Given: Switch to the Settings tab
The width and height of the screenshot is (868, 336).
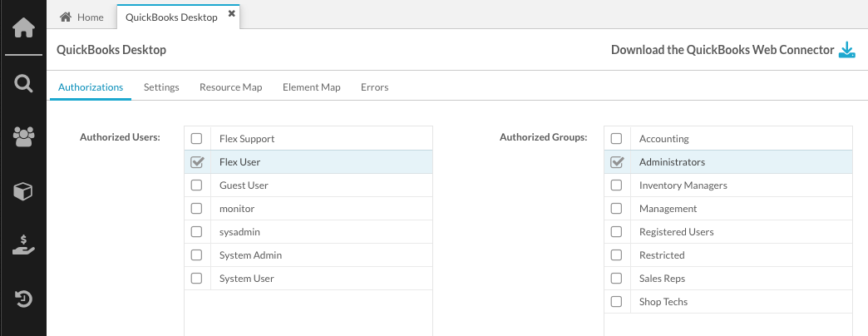Looking at the screenshot, I should tap(161, 86).
